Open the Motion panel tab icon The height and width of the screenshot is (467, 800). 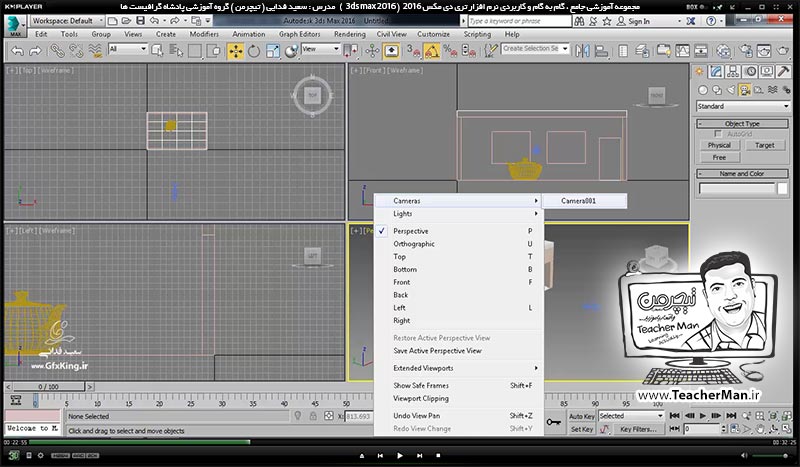coord(750,72)
